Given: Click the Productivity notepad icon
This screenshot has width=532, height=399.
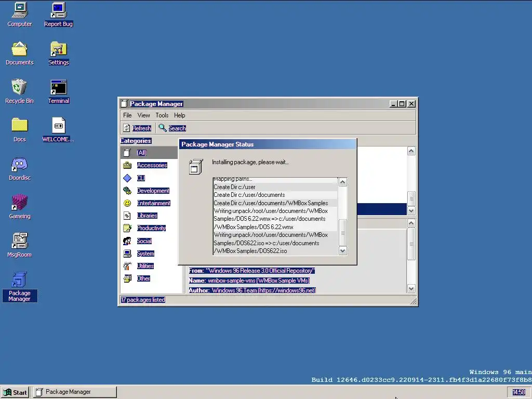Looking at the screenshot, I should point(127,228).
